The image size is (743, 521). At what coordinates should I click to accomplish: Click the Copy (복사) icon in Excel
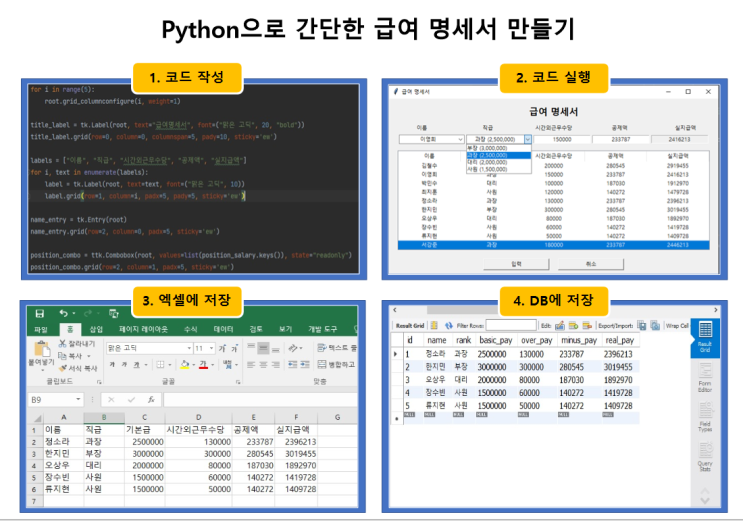tap(62, 356)
